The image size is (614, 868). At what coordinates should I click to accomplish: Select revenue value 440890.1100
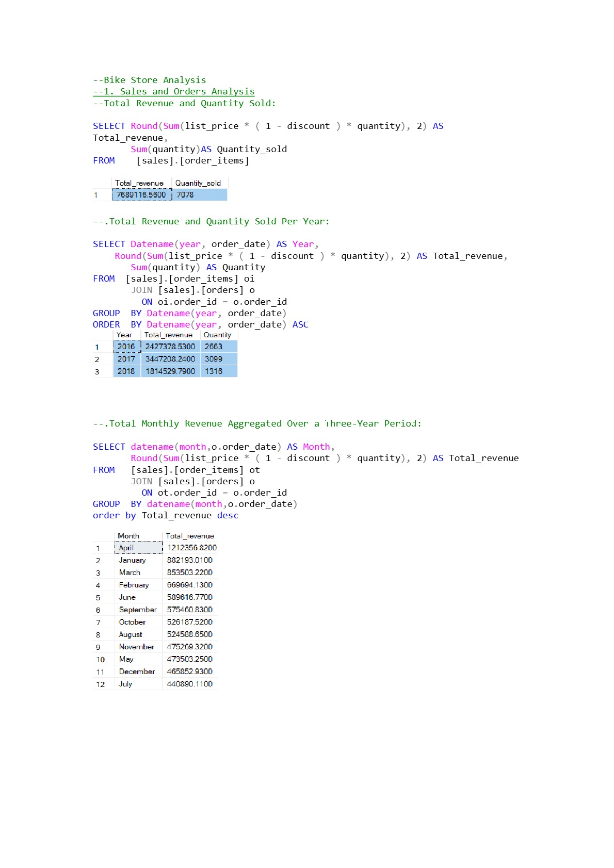click(190, 684)
